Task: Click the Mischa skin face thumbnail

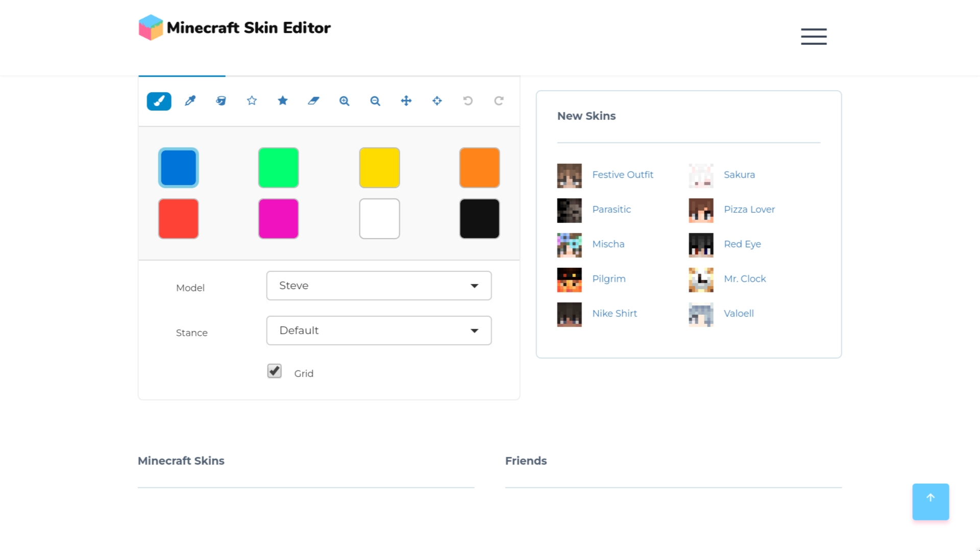Action: 569,245
